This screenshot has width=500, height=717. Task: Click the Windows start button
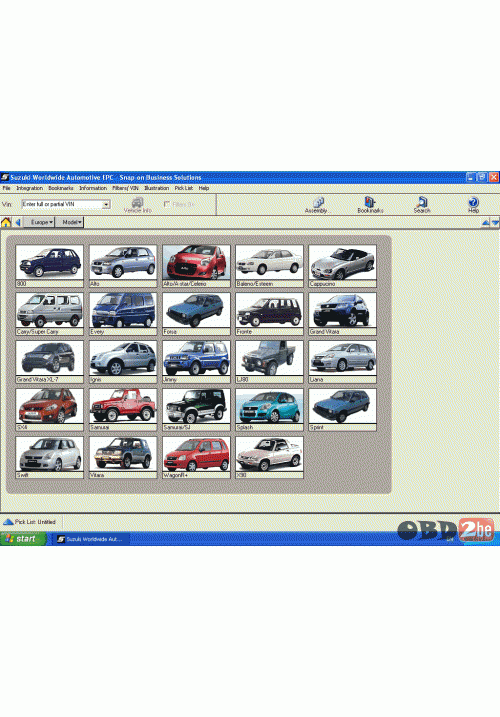tap(23, 539)
